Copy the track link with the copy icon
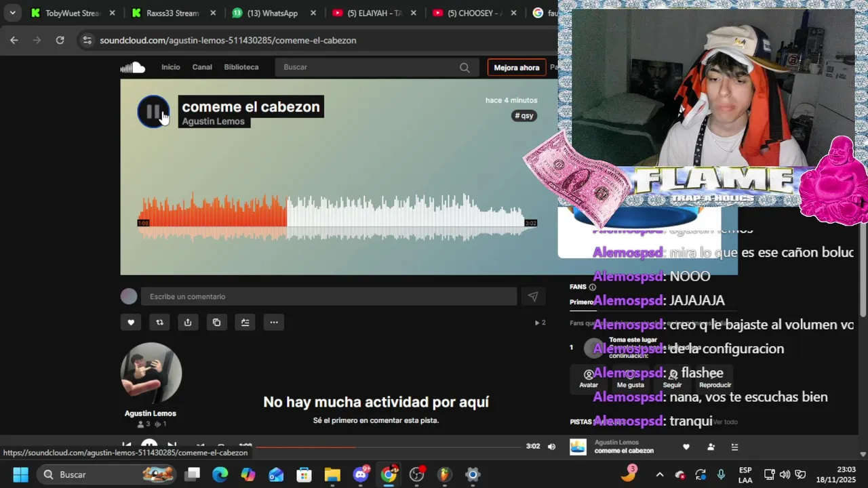Image resolution: width=868 pixels, height=488 pixels. tap(216, 323)
